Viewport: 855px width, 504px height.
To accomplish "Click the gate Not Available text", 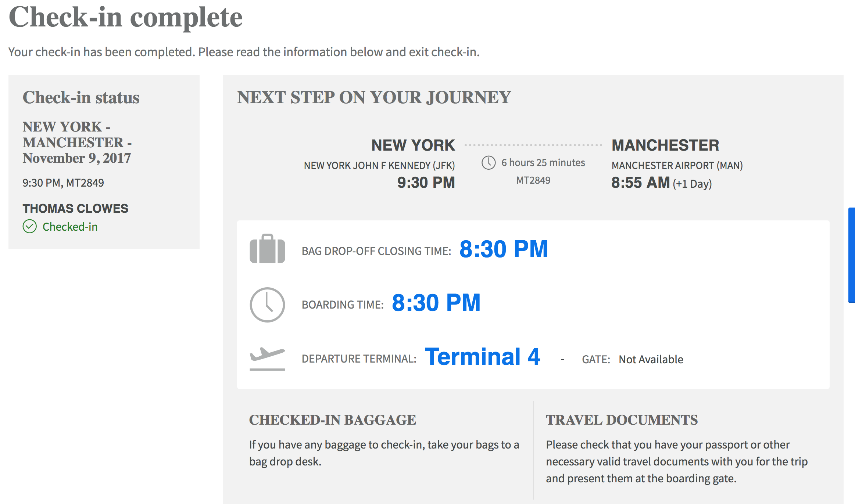I will click(x=651, y=359).
